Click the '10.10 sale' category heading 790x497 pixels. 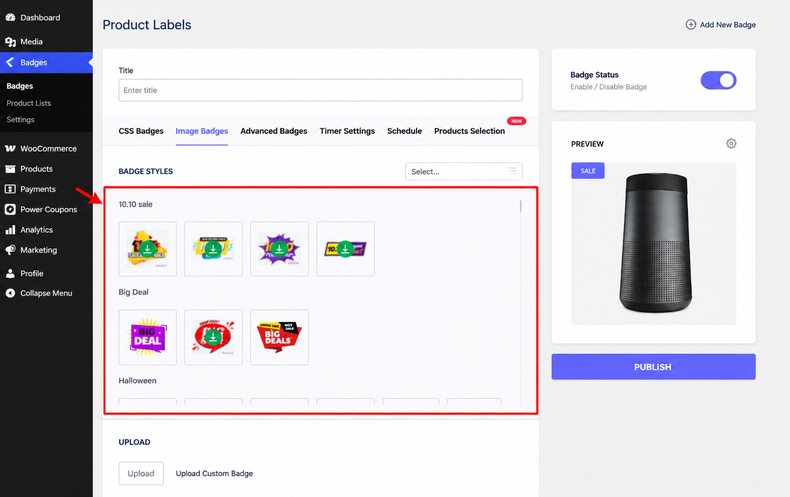[x=136, y=204]
